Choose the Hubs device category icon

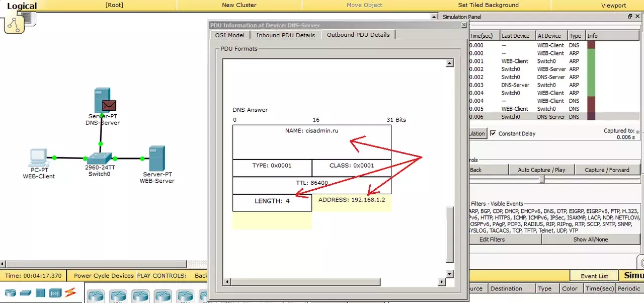(41, 292)
